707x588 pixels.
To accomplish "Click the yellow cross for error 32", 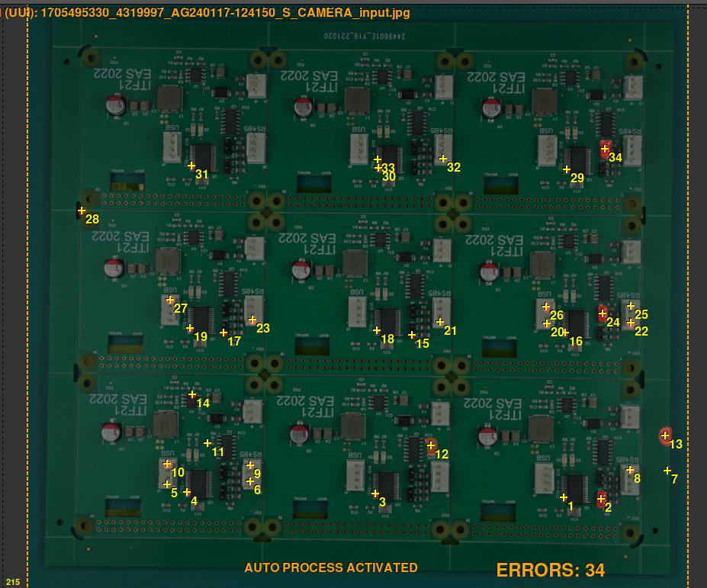I will [443, 159].
